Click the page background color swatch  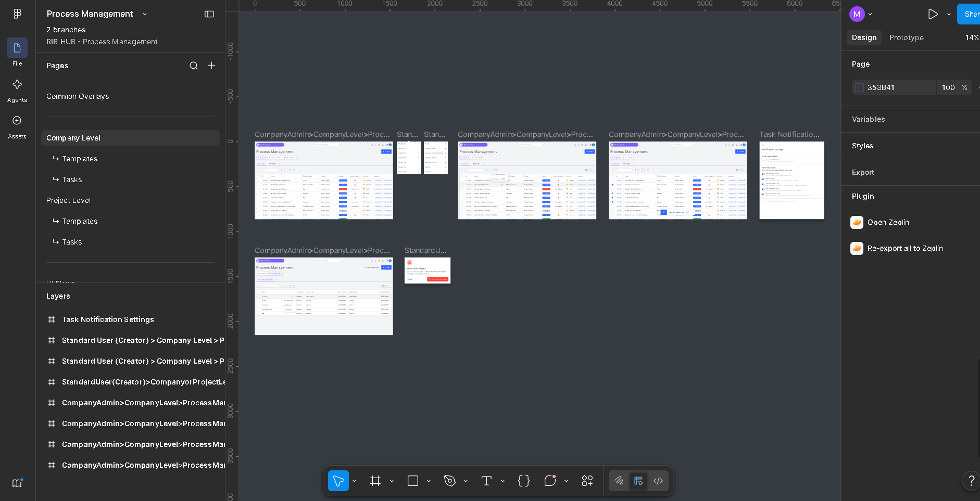pyautogui.click(x=859, y=87)
